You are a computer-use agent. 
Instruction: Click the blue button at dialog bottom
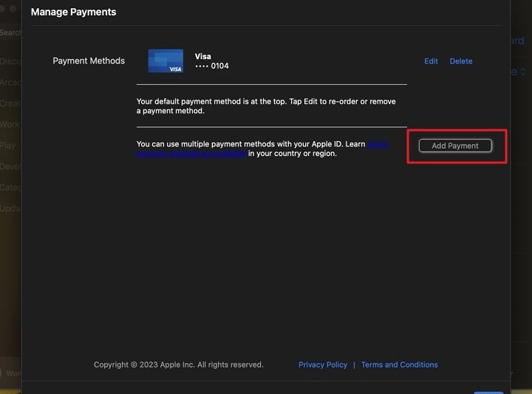pos(488,393)
